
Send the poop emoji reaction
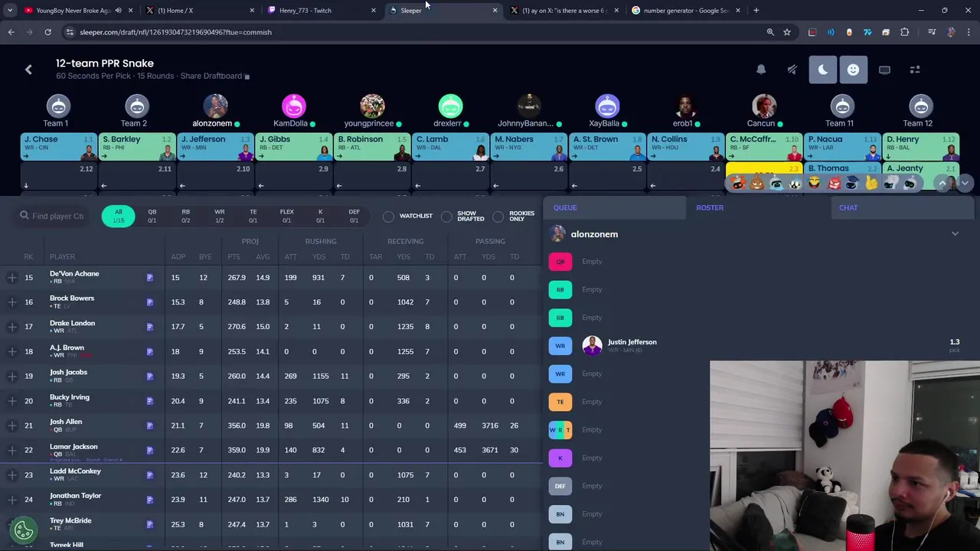pyautogui.click(x=756, y=184)
